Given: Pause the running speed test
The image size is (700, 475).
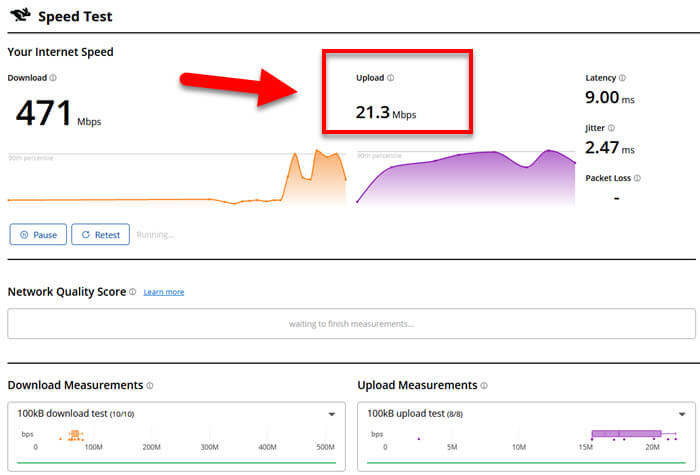Looking at the screenshot, I should coord(38,234).
